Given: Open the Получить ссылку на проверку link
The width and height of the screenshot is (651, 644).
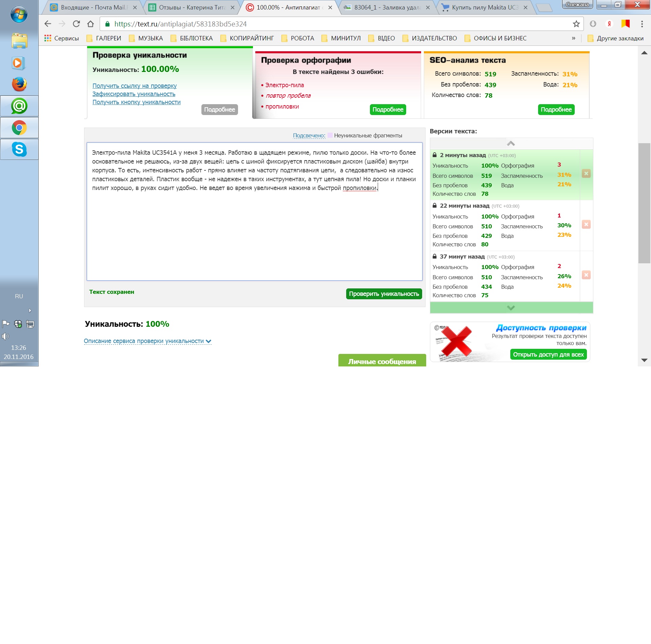Looking at the screenshot, I should click(134, 86).
